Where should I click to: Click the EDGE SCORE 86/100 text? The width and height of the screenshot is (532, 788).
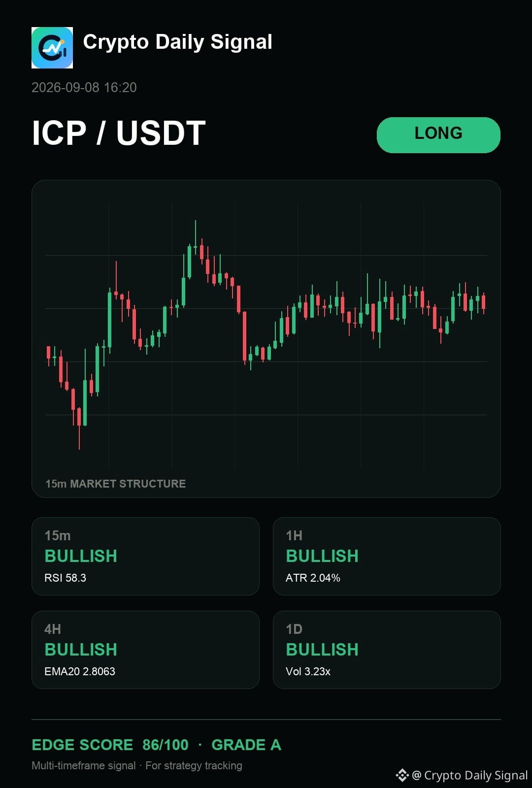pos(110,745)
